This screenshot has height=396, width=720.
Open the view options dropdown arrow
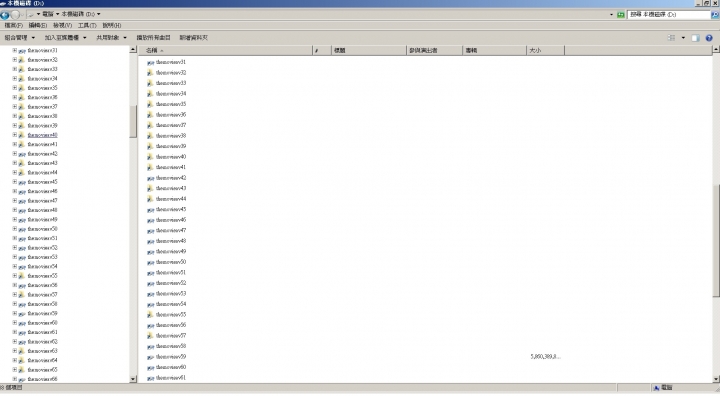click(x=683, y=38)
